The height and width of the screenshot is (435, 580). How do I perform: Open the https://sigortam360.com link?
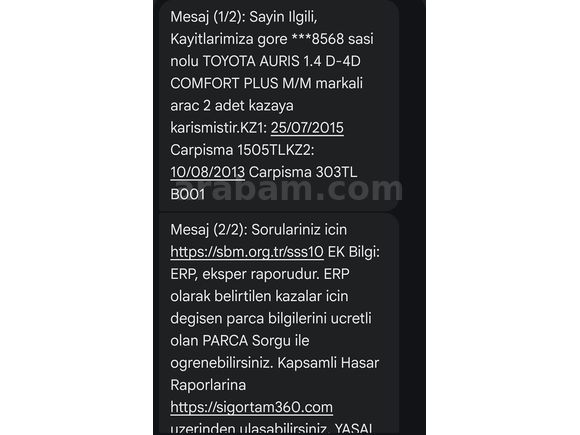pos(252,407)
